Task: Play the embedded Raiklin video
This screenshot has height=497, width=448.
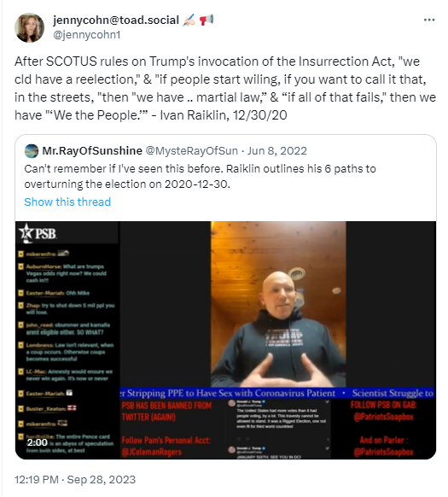Action: pos(225,340)
